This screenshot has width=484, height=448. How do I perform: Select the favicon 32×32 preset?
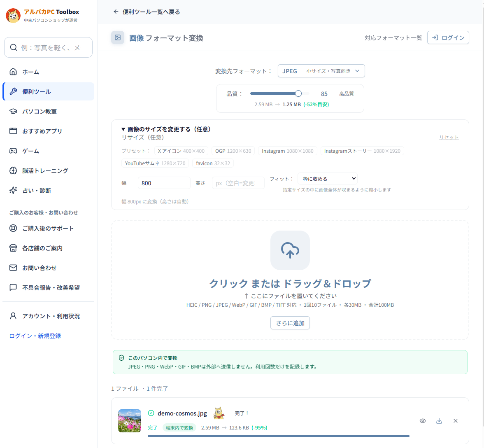coord(213,163)
